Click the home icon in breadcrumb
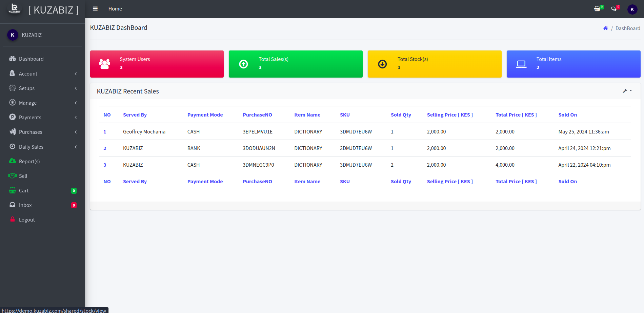The width and height of the screenshot is (644, 313). pyautogui.click(x=605, y=28)
